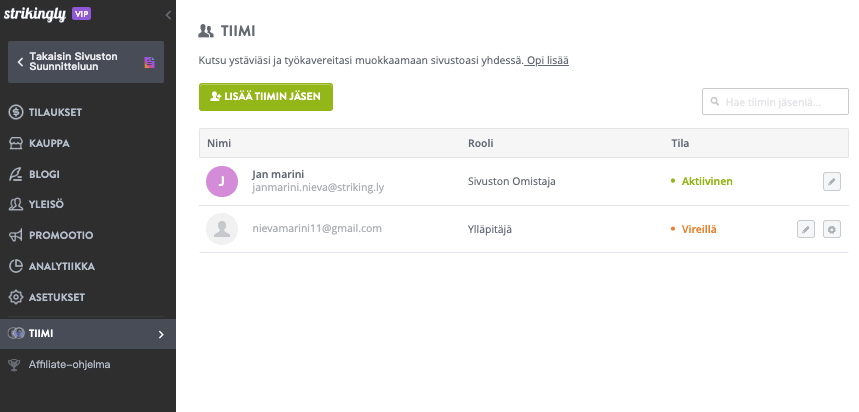Click the Affiliate-ohjelma trophy icon
This screenshot has width=859, height=412.
[14, 365]
